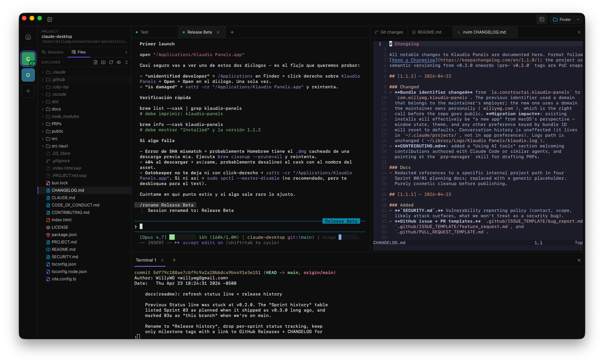Click the Release Beta session label badge
The width and height of the screenshot is (604, 364).
point(341,221)
